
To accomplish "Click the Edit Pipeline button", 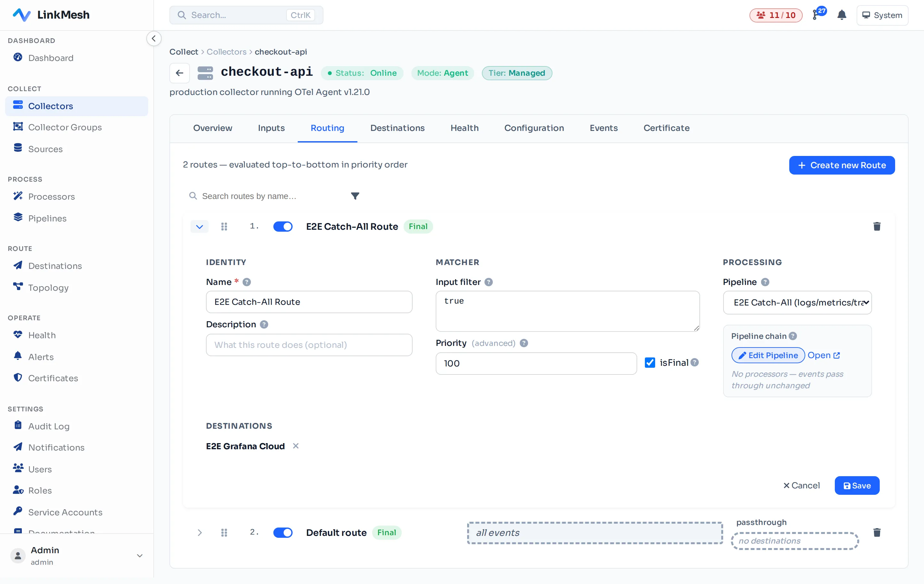I will point(768,355).
